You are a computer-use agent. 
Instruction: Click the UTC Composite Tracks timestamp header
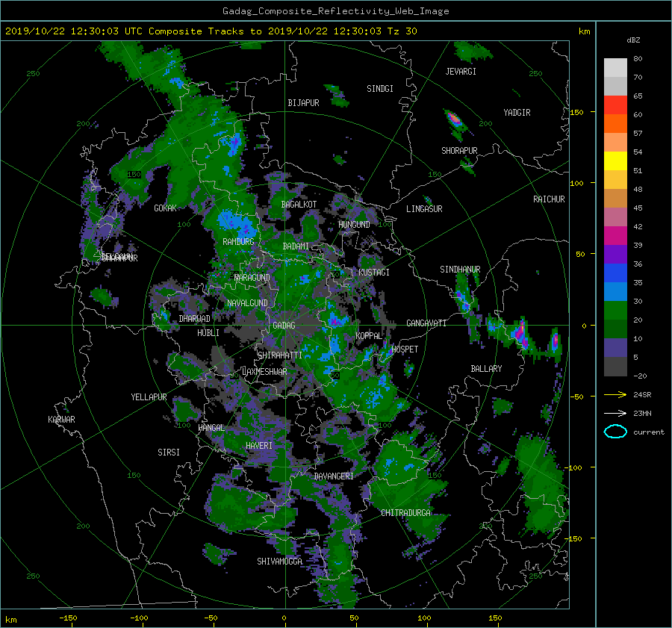211,31
